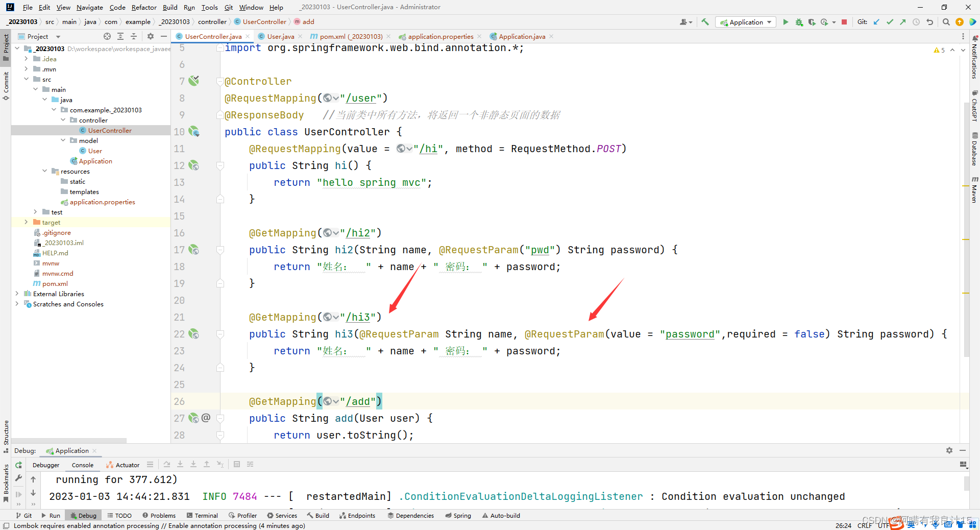980x530 pixels.
Task: Open Search Everywhere magnifier icon
Action: 946,22
